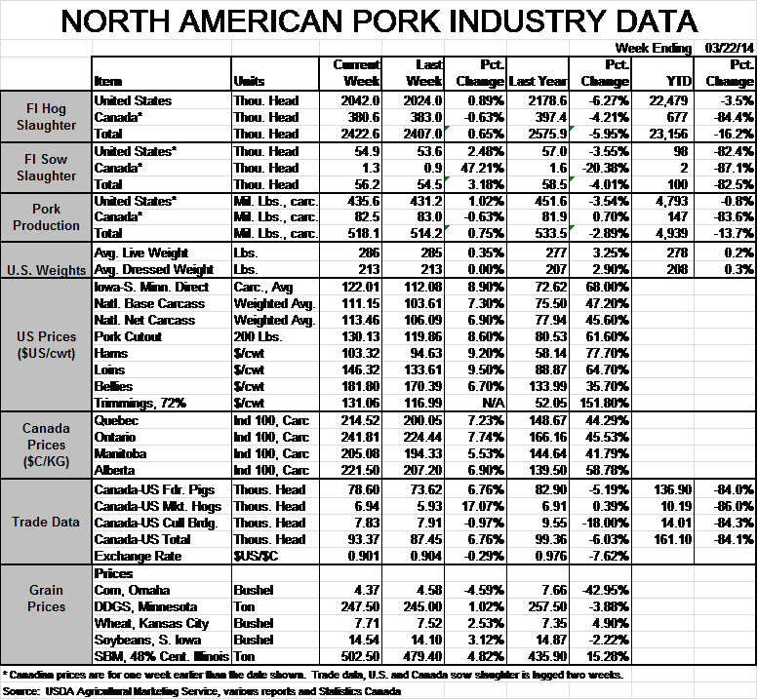This screenshot has height=700, width=758.
Task: Select Hams current price 103.32
Action: (360, 353)
